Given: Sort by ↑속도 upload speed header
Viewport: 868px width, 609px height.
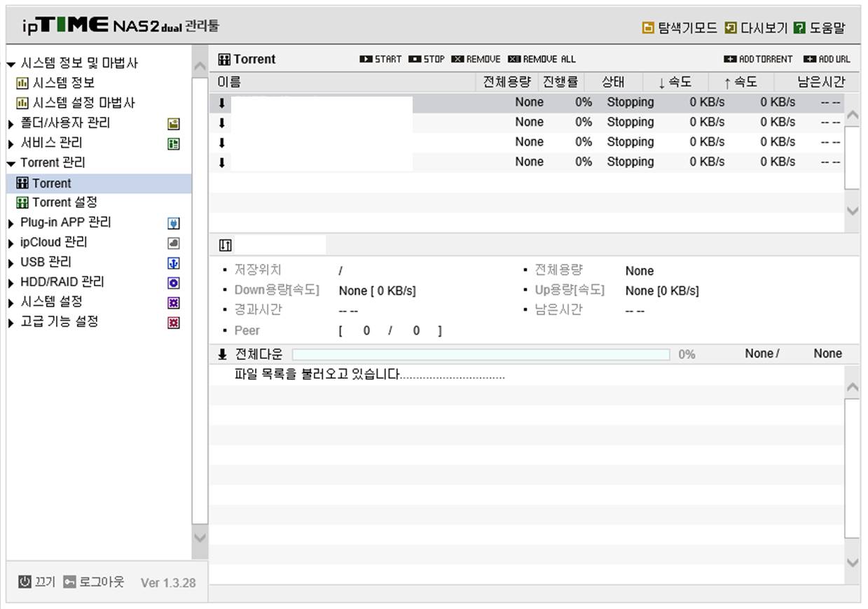Looking at the screenshot, I should [741, 82].
